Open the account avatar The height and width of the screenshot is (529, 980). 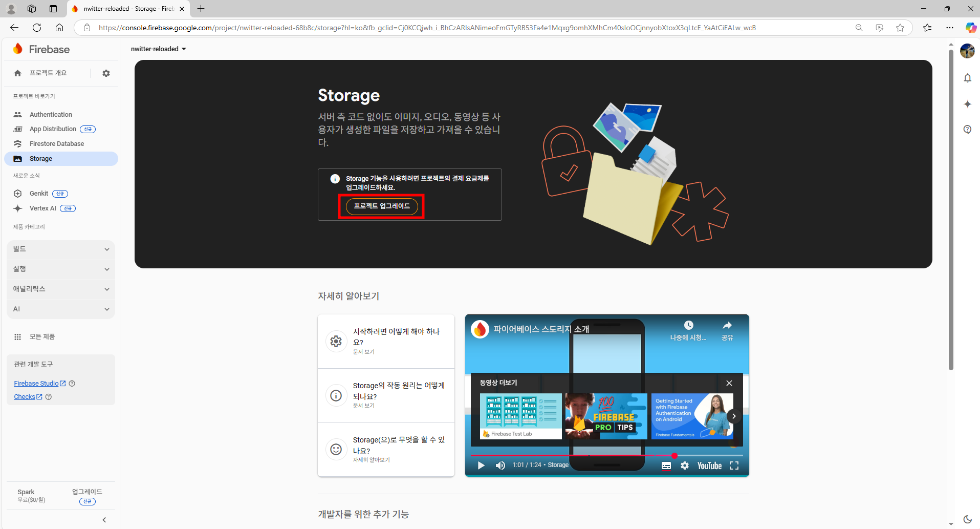point(967,51)
